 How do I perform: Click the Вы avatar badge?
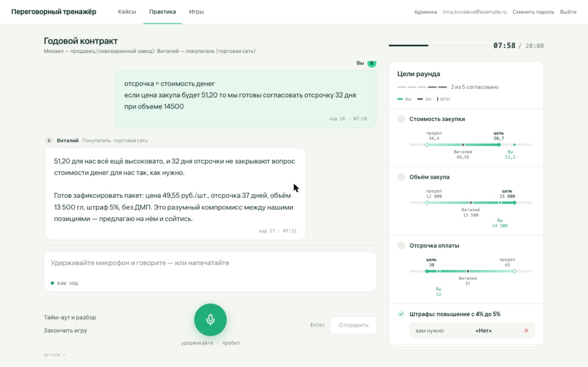point(371,63)
